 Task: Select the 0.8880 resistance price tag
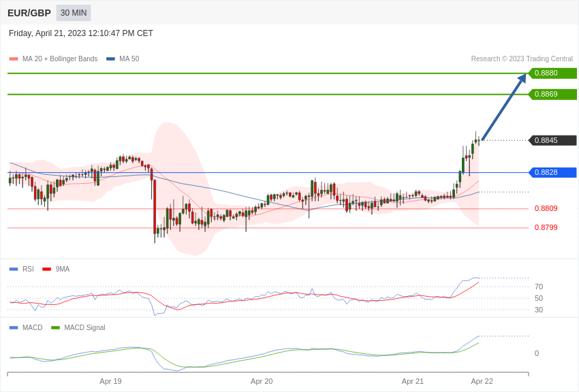tap(553, 73)
